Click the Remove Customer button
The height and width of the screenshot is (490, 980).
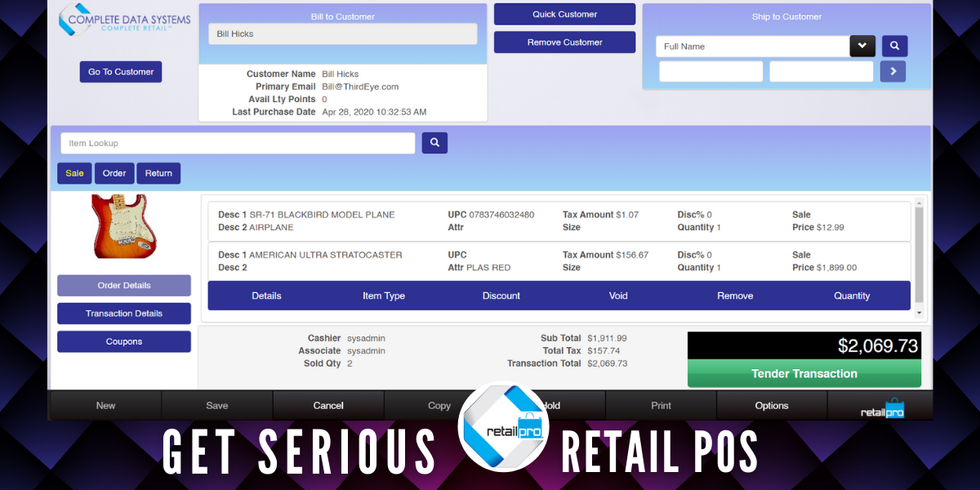pos(564,42)
